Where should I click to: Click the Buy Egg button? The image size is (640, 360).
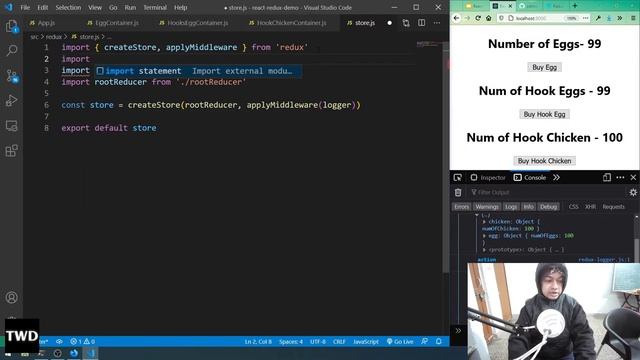[x=544, y=67]
